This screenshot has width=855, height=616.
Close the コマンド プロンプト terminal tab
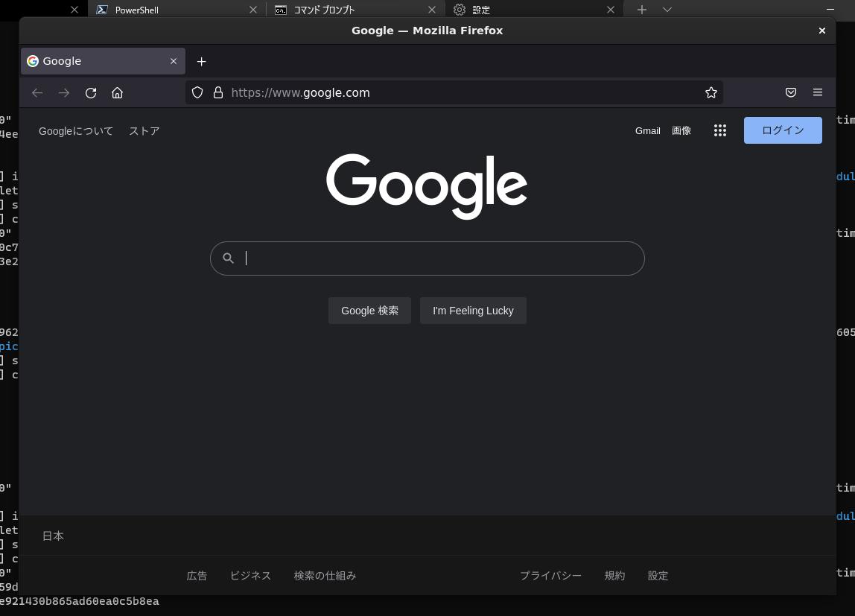432,10
